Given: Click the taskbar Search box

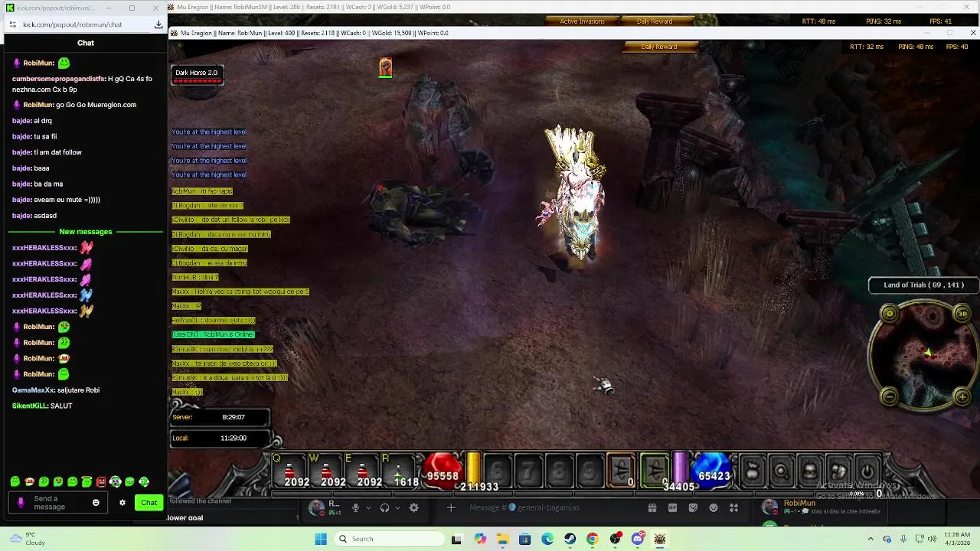Looking at the screenshot, I should pos(388,539).
